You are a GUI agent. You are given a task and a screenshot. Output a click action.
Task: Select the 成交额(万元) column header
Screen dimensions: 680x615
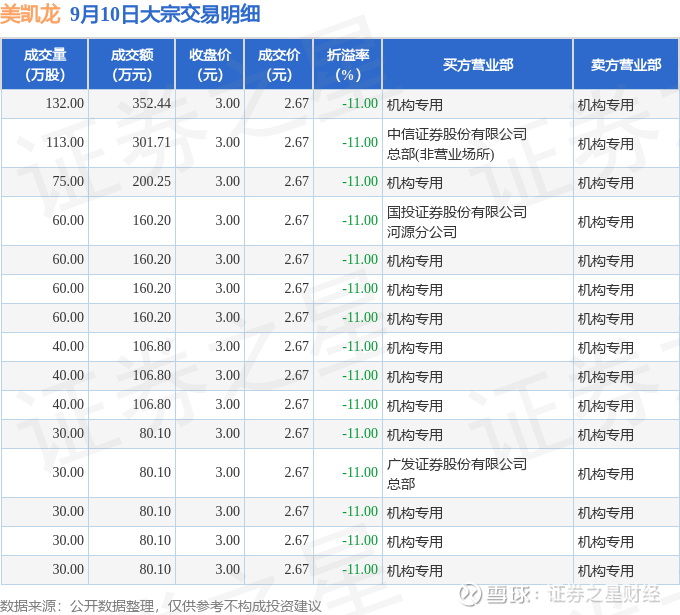132,64
